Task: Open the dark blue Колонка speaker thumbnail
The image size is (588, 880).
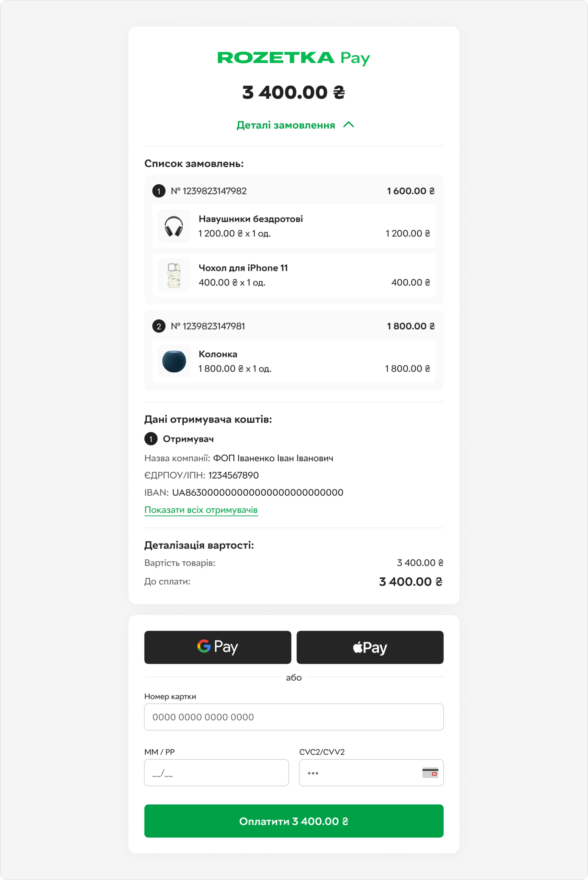Action: coord(174,361)
